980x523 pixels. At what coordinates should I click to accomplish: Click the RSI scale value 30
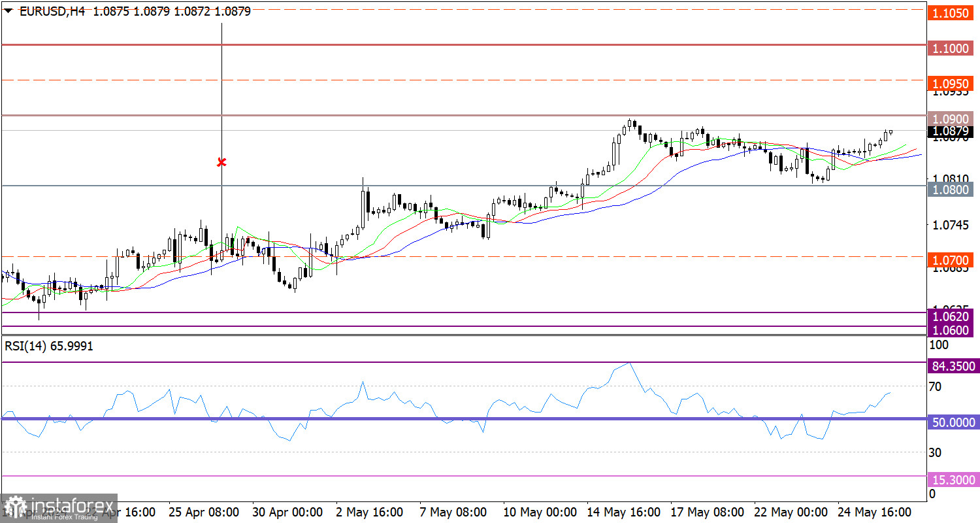[936, 452]
